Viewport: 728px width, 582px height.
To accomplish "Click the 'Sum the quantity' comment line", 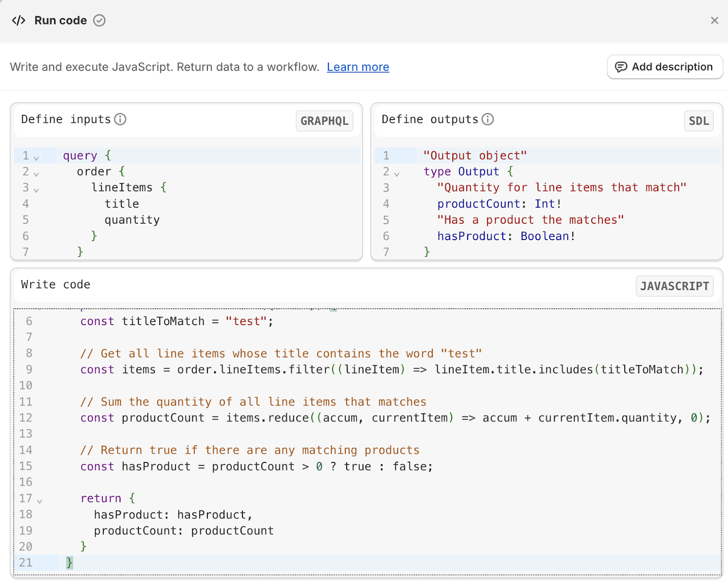I will point(253,402).
